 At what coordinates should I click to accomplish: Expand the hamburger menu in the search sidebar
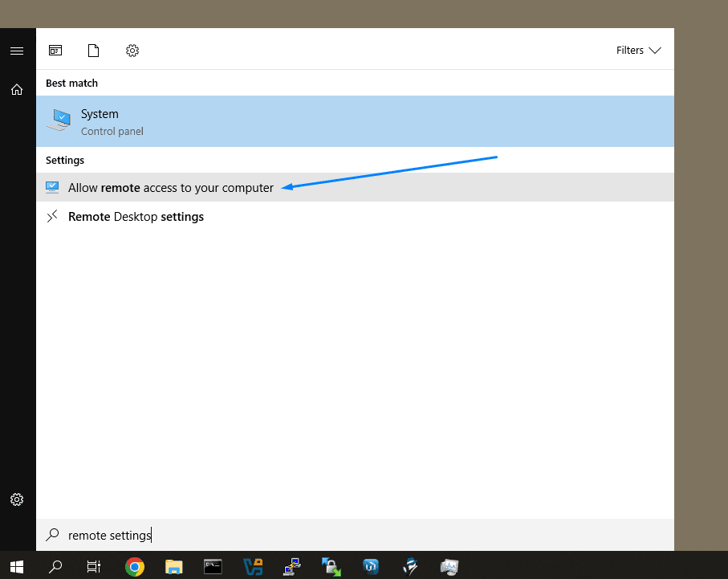point(17,51)
